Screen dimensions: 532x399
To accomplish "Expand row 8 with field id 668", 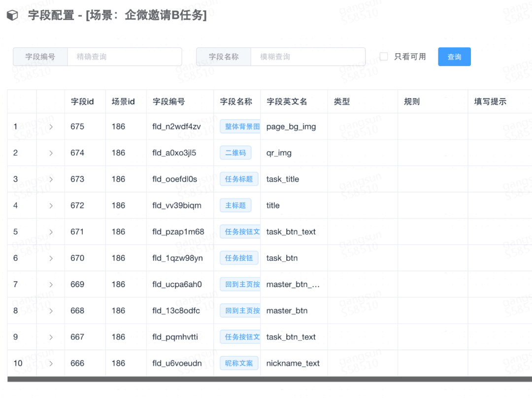I will click(x=51, y=311).
